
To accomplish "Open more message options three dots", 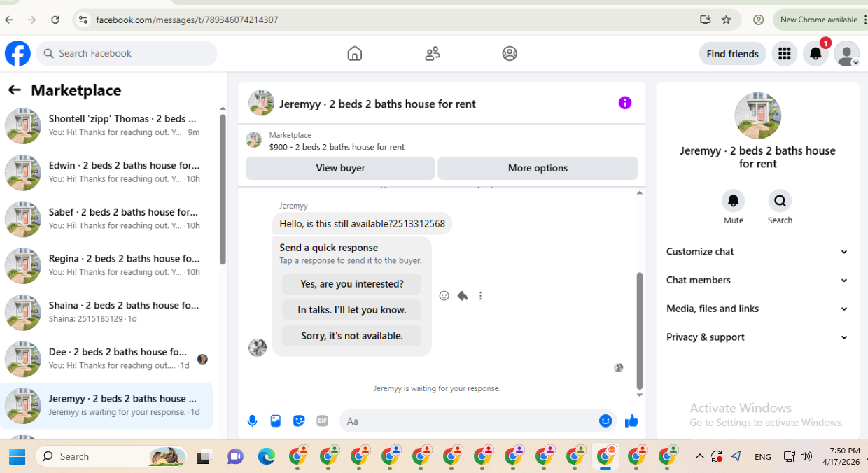I will click(x=480, y=296).
